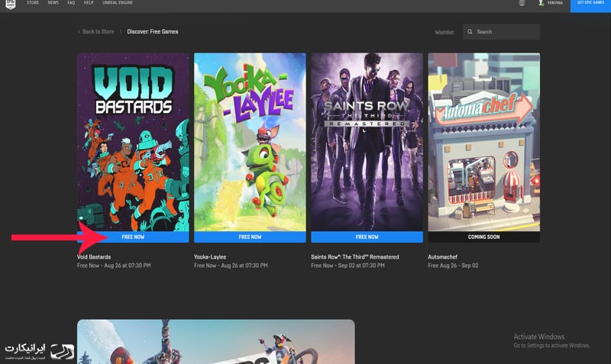Click the account username text
This screenshot has width=611, height=364.
point(555,3)
